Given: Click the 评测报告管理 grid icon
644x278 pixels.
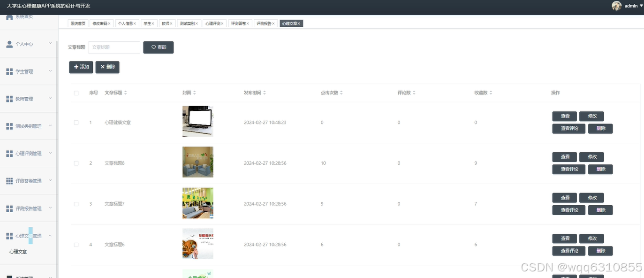Looking at the screenshot, I should pyautogui.click(x=9, y=208).
